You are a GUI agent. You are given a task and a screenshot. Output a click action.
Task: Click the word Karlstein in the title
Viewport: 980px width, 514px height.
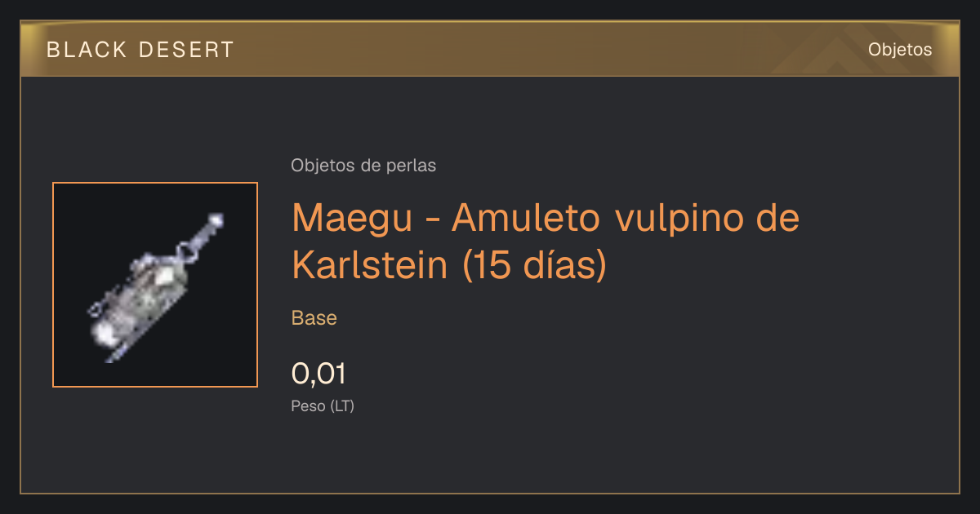[370, 266]
